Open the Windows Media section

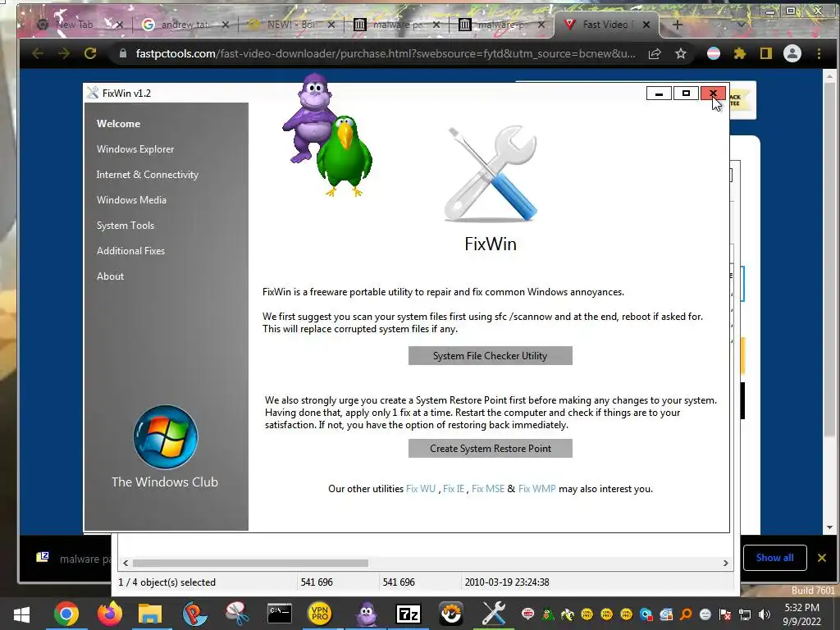click(x=131, y=200)
